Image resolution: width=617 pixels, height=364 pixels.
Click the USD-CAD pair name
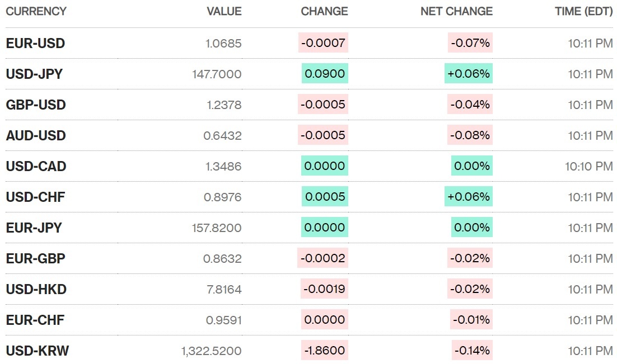coord(36,166)
